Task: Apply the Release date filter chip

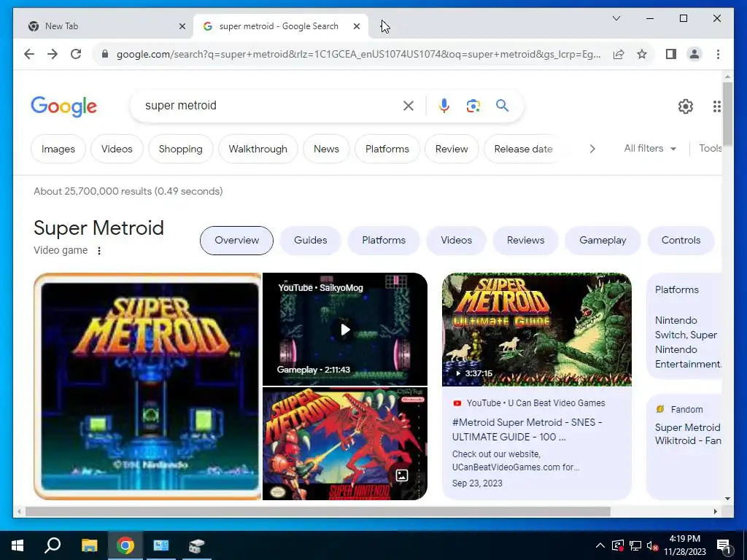Action: (x=523, y=149)
